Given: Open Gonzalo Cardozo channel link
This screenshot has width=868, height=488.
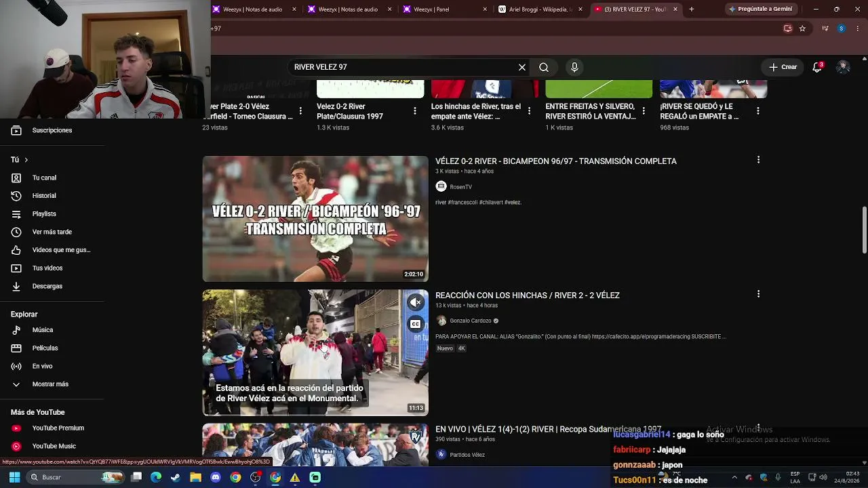Looking at the screenshot, I should point(471,321).
